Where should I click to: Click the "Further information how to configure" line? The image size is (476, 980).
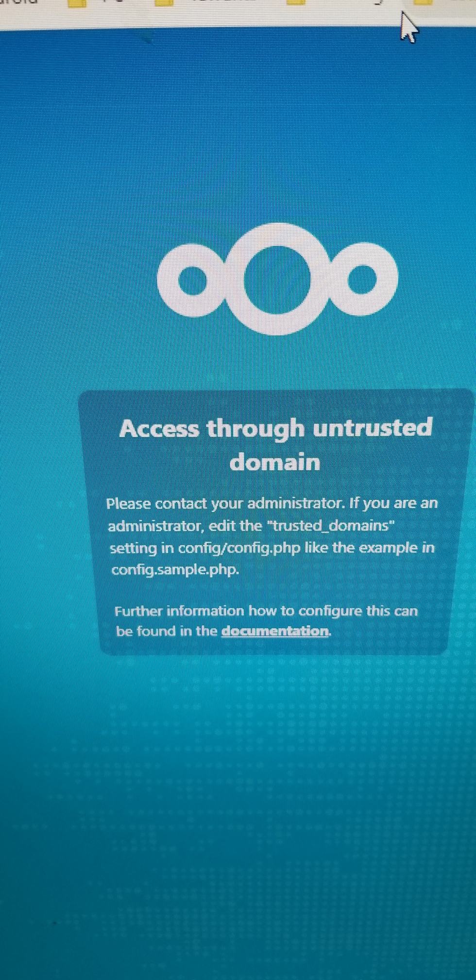coord(266,611)
